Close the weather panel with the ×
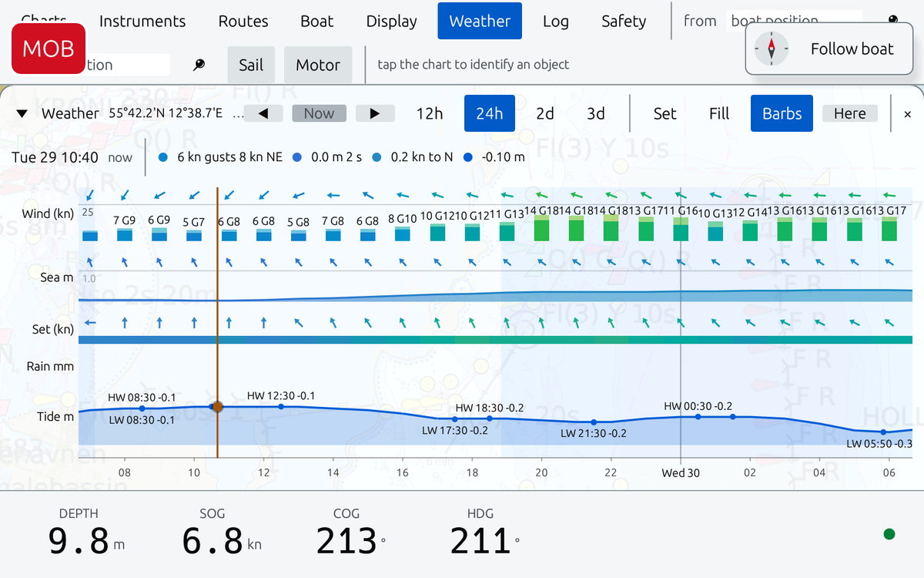 click(907, 114)
